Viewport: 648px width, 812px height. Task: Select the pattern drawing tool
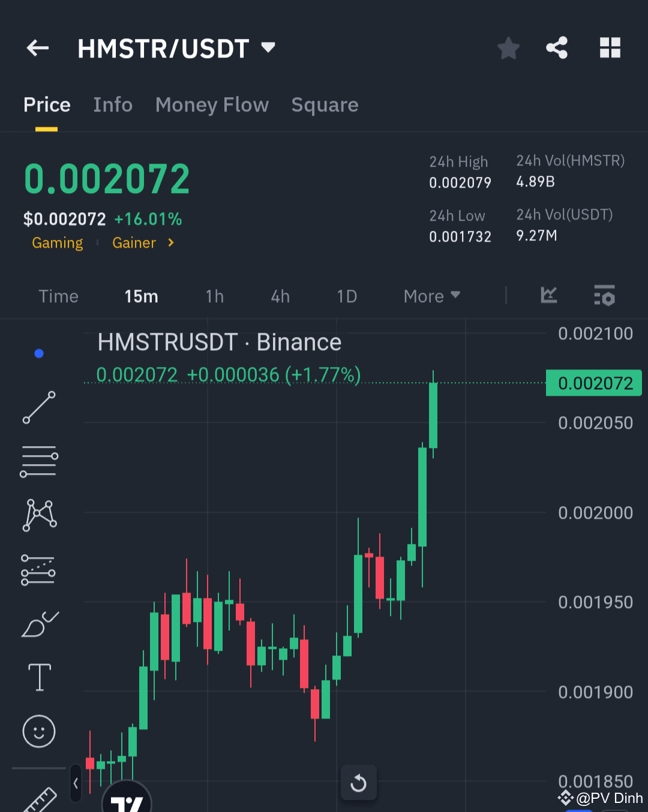[x=38, y=514]
